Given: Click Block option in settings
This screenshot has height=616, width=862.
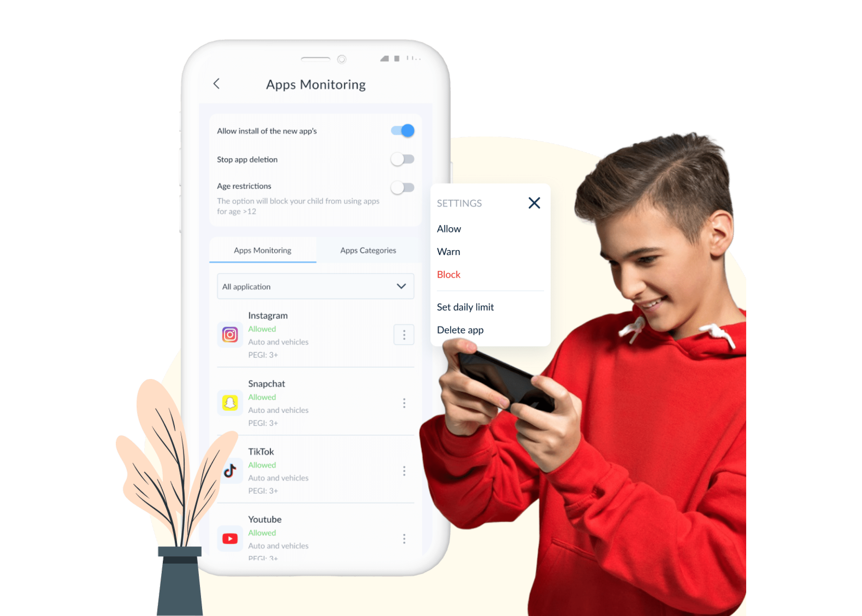Looking at the screenshot, I should click(449, 274).
